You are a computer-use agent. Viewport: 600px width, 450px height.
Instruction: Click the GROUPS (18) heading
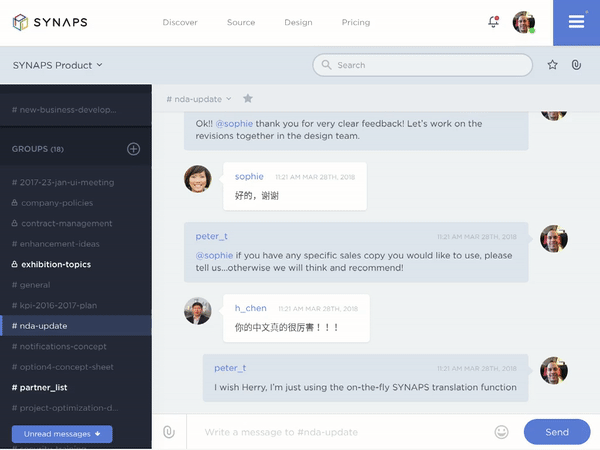[38, 149]
